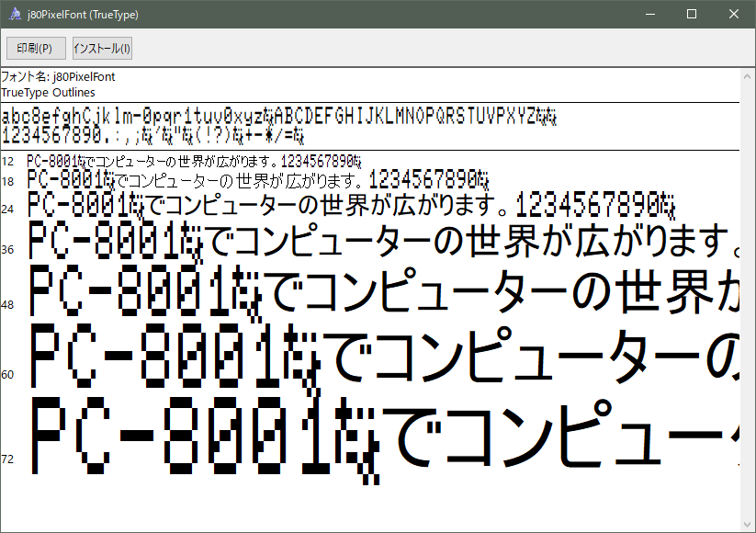Click the 48-point PC-8001 sample text

click(384, 292)
